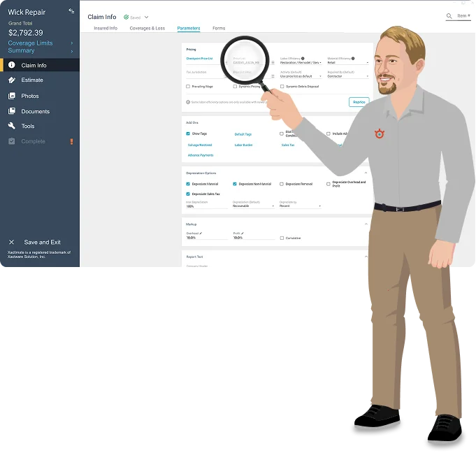476x453 pixels.
Task: Uncheck Depreciate Material
Action: click(188, 184)
